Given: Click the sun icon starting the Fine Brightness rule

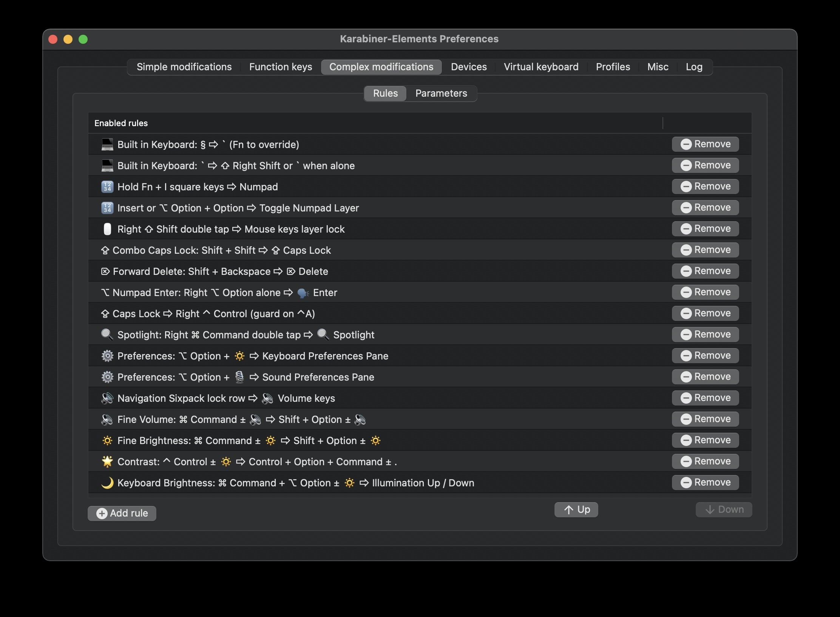Looking at the screenshot, I should click(107, 441).
